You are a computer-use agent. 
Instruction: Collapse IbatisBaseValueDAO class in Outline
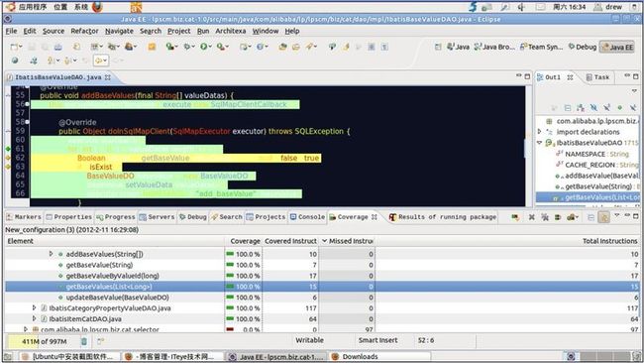pos(540,143)
